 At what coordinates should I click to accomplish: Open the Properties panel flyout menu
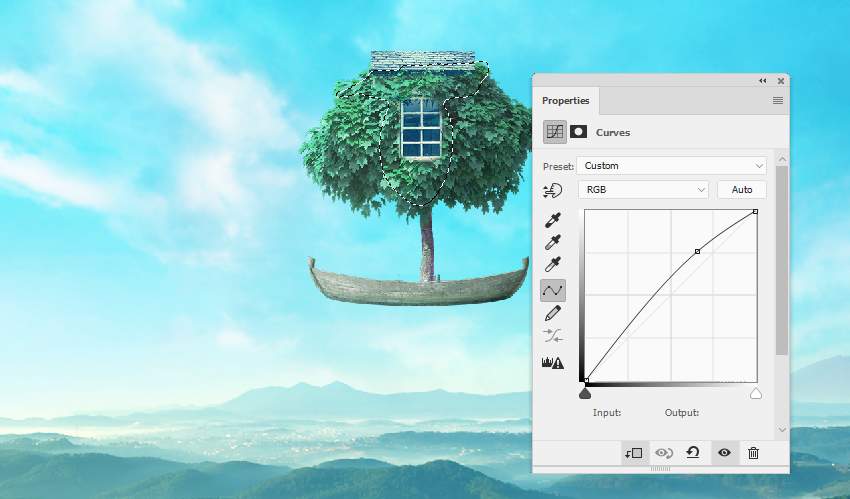click(778, 100)
